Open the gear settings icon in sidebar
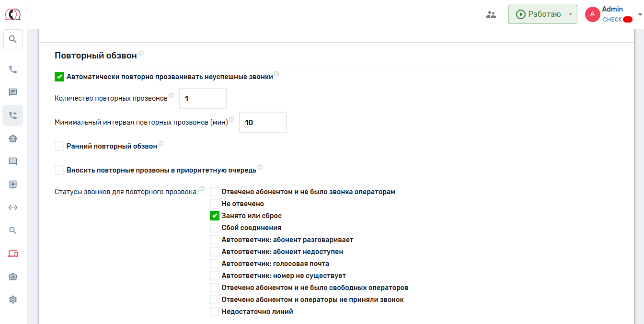The image size is (644, 324). point(13,300)
